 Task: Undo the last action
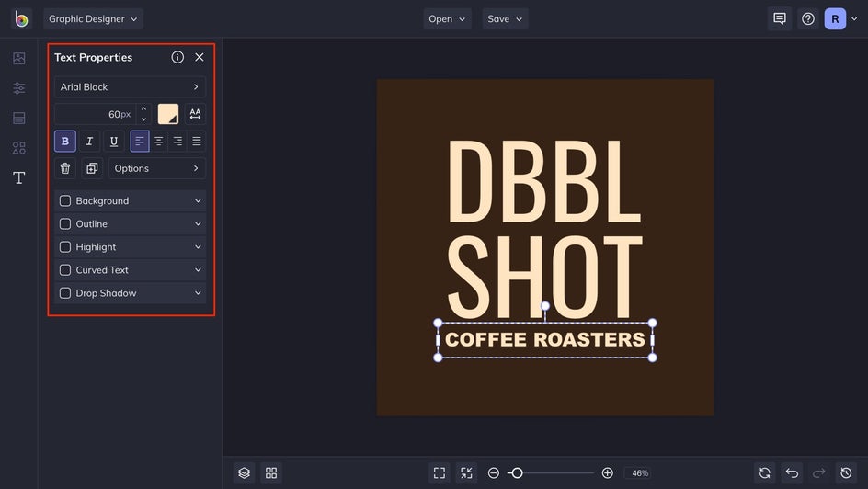point(793,473)
